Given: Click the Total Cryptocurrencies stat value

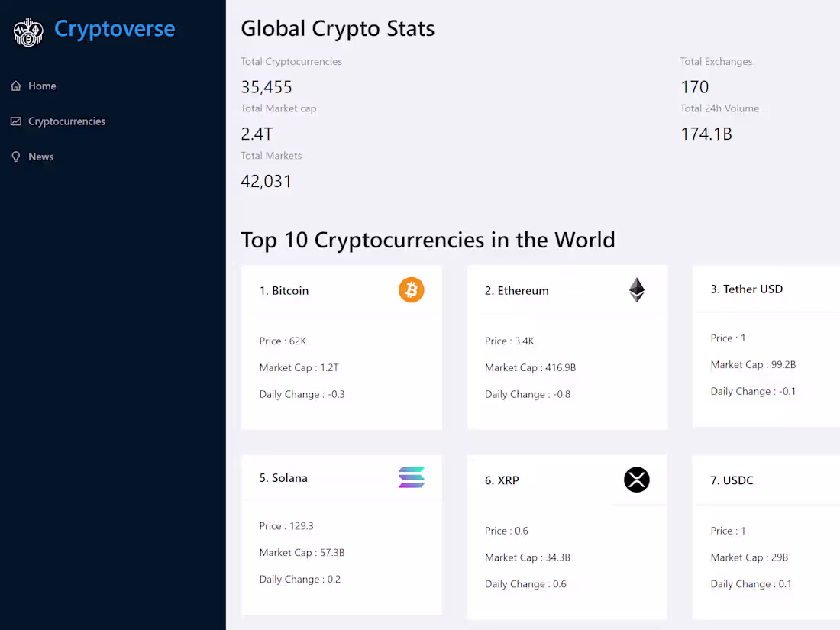Looking at the screenshot, I should coord(266,86).
